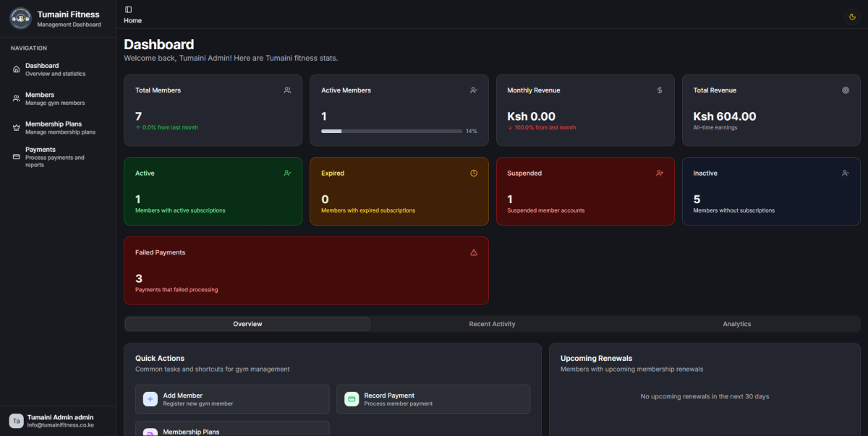Go to Membership Plans in the sidebar
The image size is (868, 436).
coord(58,128)
